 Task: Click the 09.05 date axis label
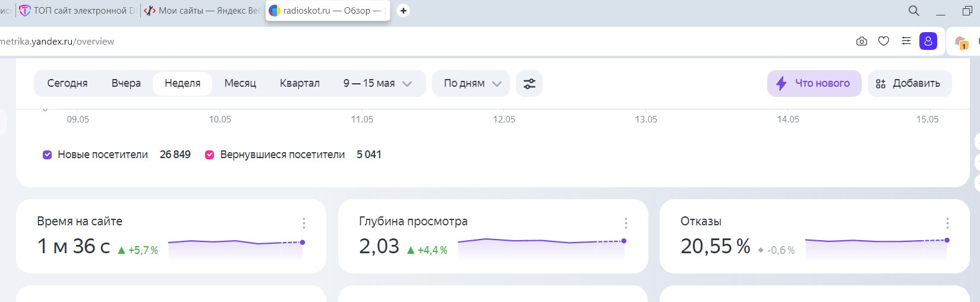pos(78,119)
